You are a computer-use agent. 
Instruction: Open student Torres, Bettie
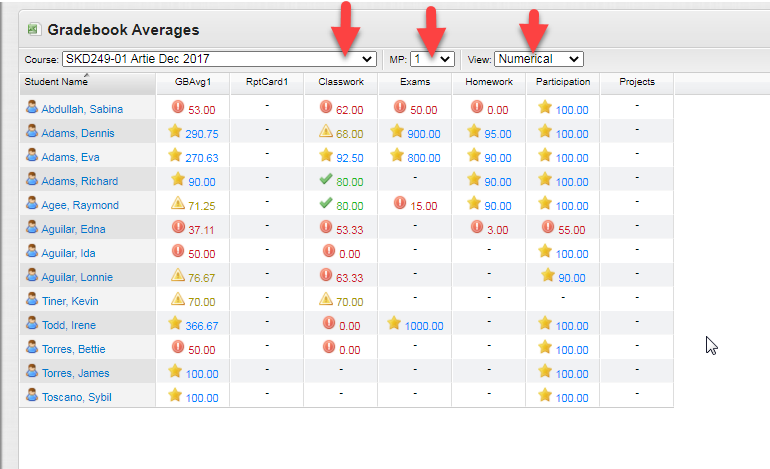coord(73,349)
